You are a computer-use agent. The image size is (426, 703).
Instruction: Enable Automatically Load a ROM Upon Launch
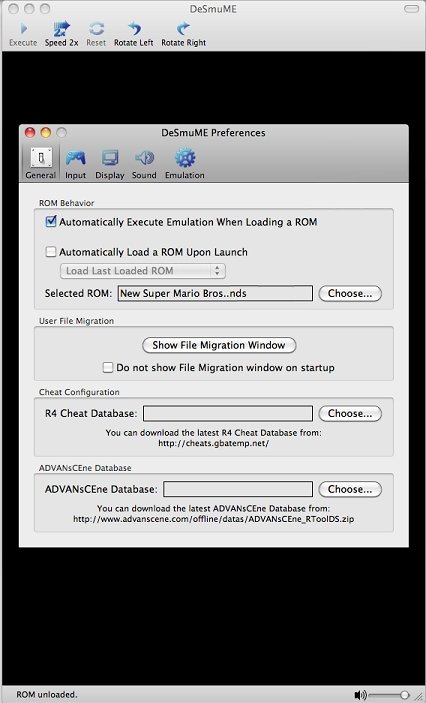tap(51, 252)
